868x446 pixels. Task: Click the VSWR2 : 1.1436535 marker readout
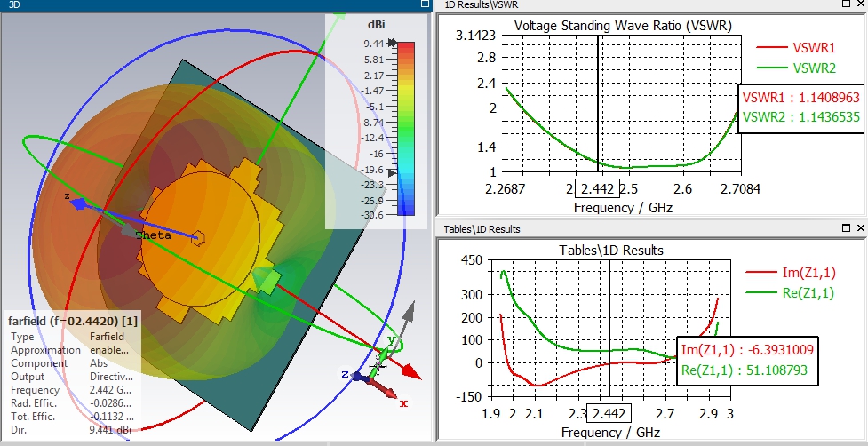801,117
